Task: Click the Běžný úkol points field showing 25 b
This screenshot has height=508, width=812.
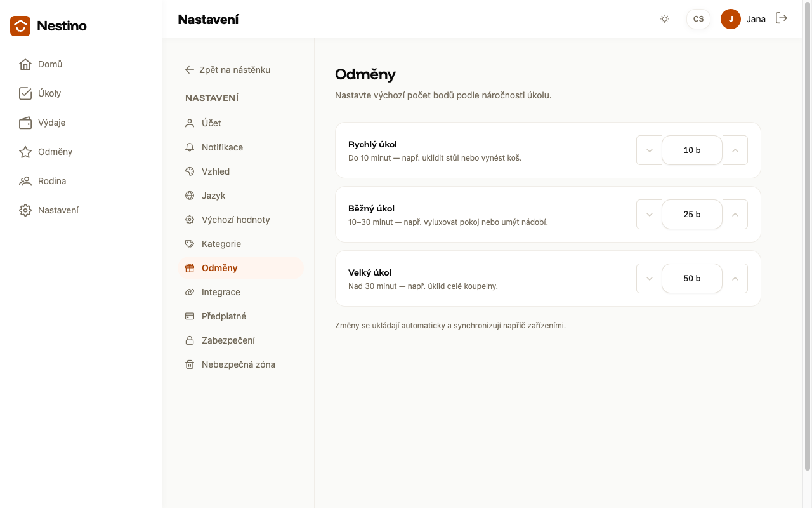Action: coord(692,215)
